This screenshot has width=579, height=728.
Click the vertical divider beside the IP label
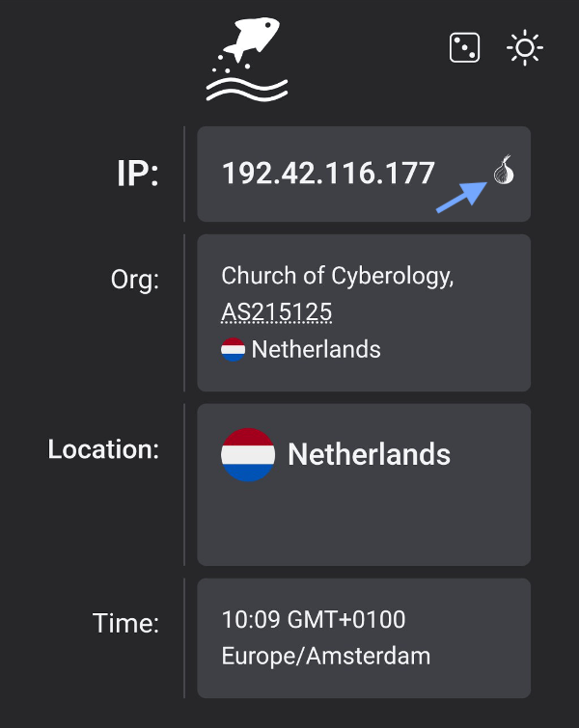point(184,174)
